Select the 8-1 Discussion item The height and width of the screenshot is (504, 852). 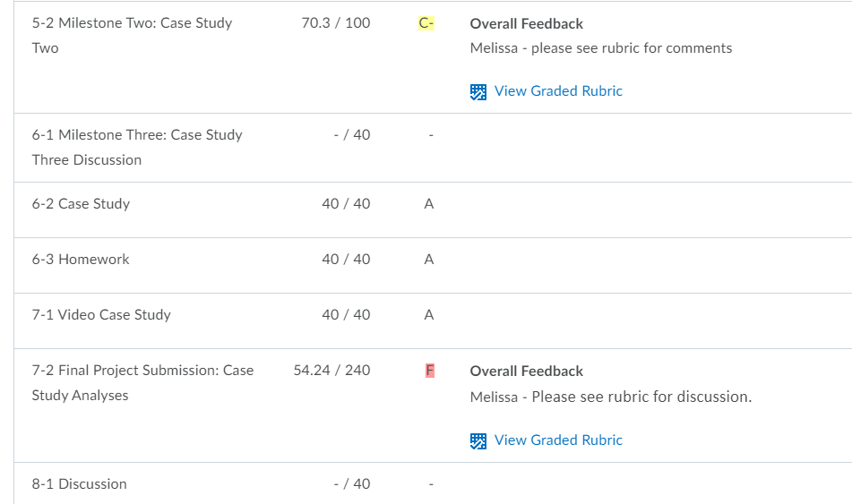(x=80, y=483)
